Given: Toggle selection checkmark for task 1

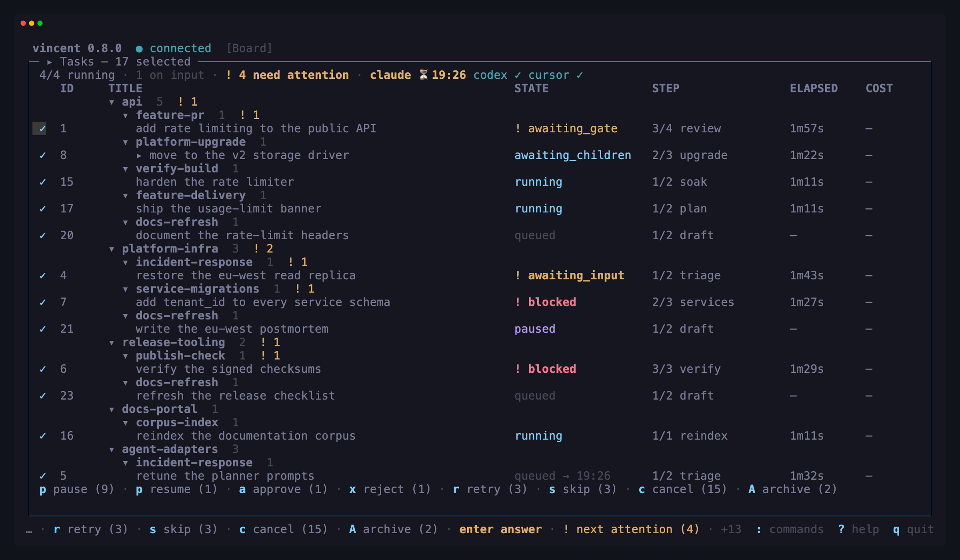Looking at the screenshot, I should click(43, 129).
